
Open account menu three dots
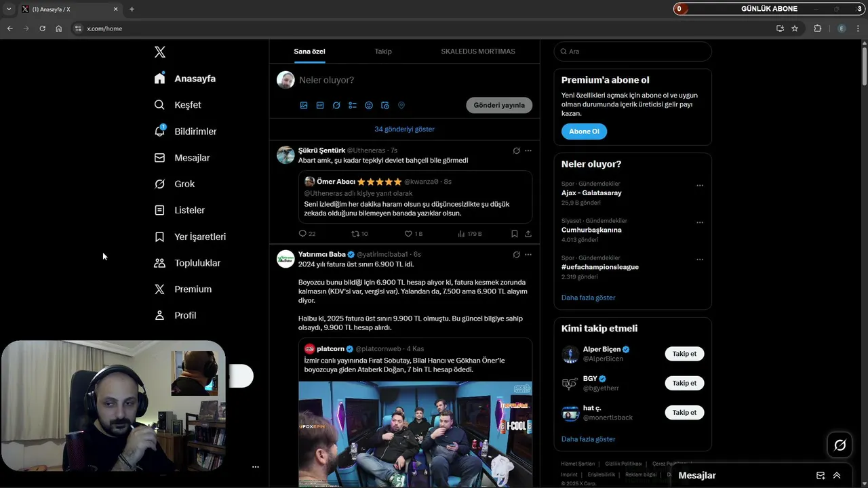click(256, 467)
